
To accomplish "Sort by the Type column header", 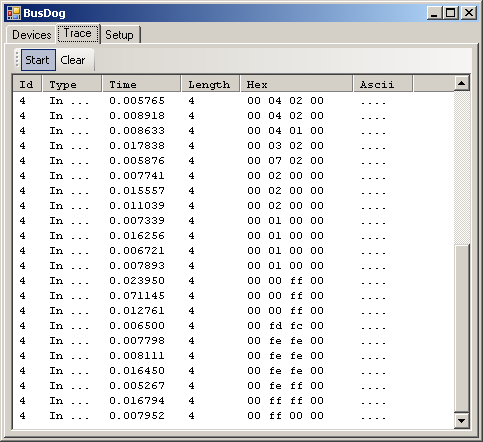I will [72, 84].
